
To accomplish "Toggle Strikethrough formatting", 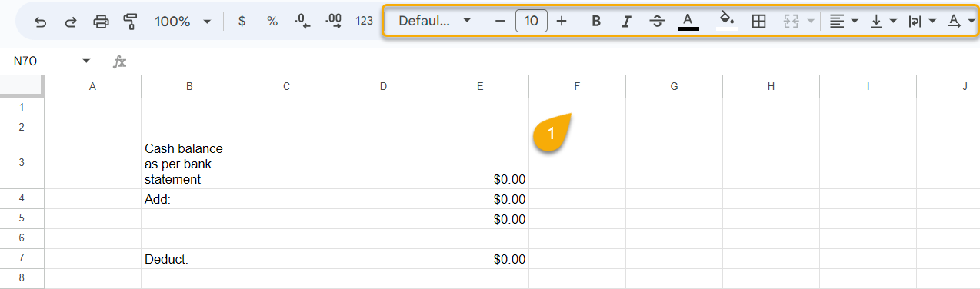I will [x=657, y=22].
